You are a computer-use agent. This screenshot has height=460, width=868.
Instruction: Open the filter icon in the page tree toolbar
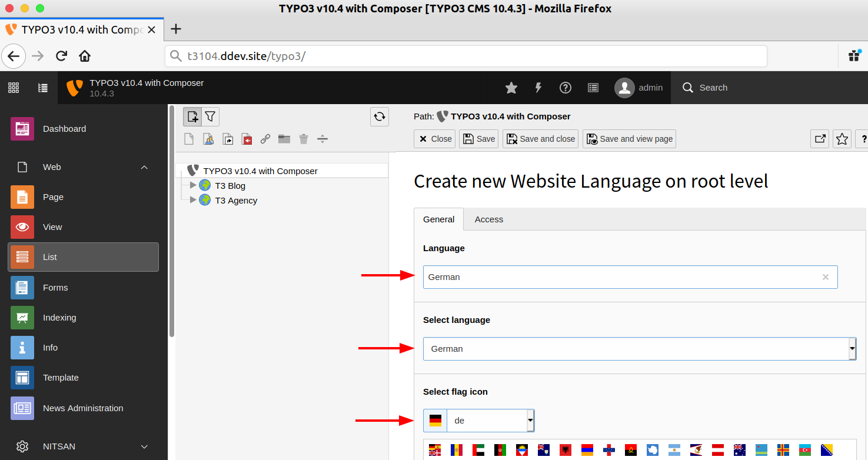(x=210, y=116)
